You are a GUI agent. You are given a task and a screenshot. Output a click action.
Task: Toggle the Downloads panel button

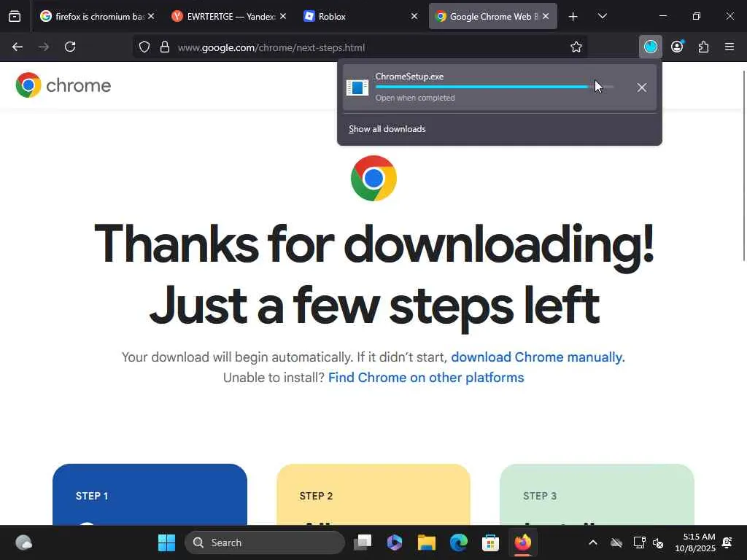click(650, 47)
